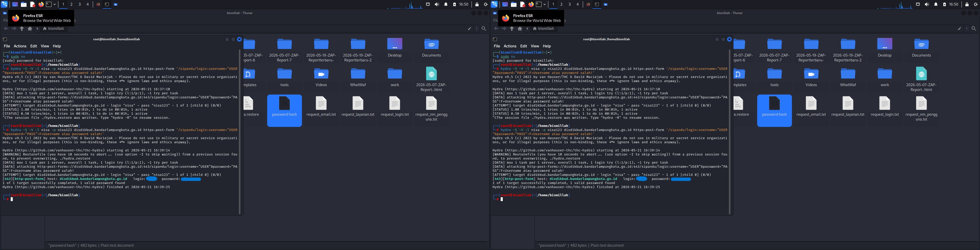Viewport: 980px width, 250px height.
Task: Click the 16:50 clock on left monitor panel
Action: (x=464, y=5)
